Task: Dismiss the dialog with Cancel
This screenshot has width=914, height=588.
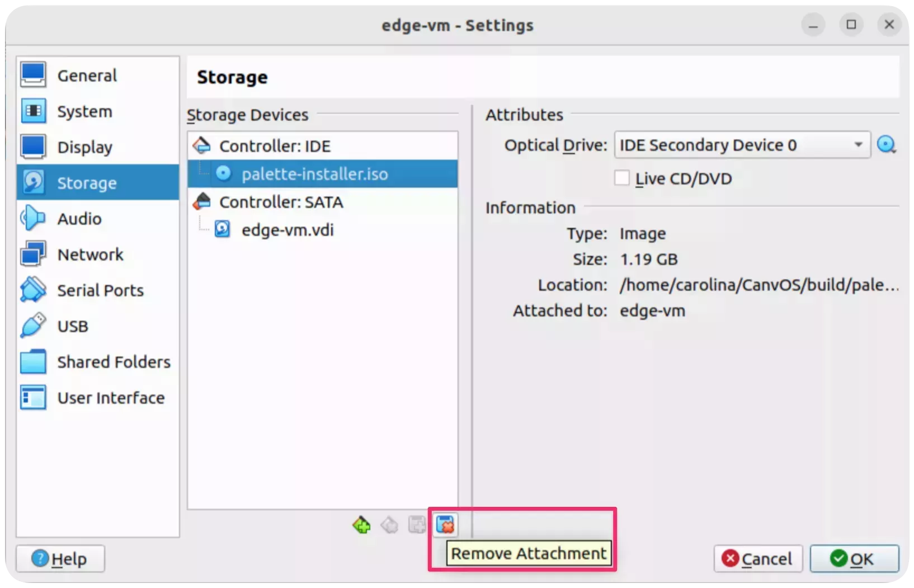Action: tap(758, 558)
